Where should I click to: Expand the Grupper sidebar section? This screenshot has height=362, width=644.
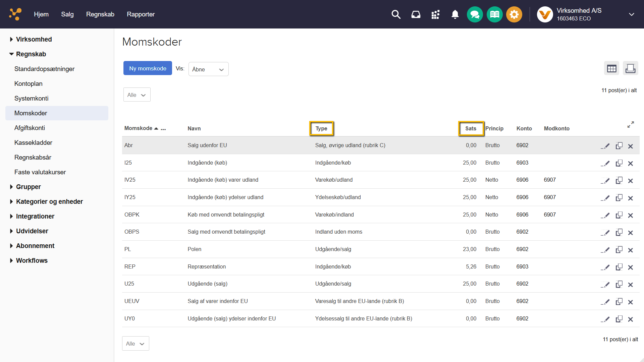point(28,187)
